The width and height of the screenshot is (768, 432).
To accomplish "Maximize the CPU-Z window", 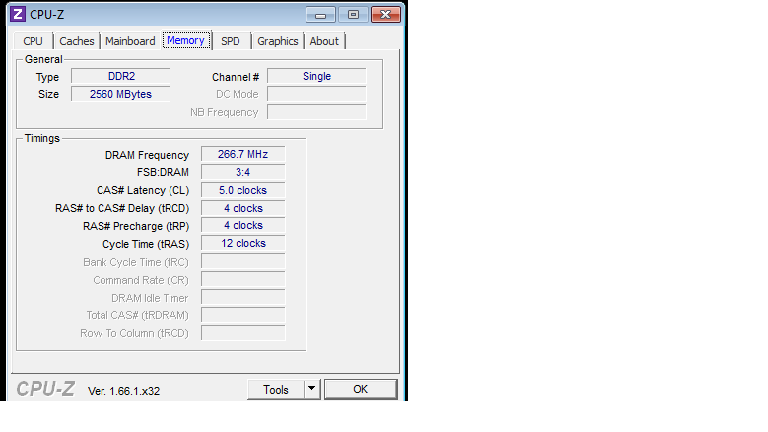I will [353, 15].
